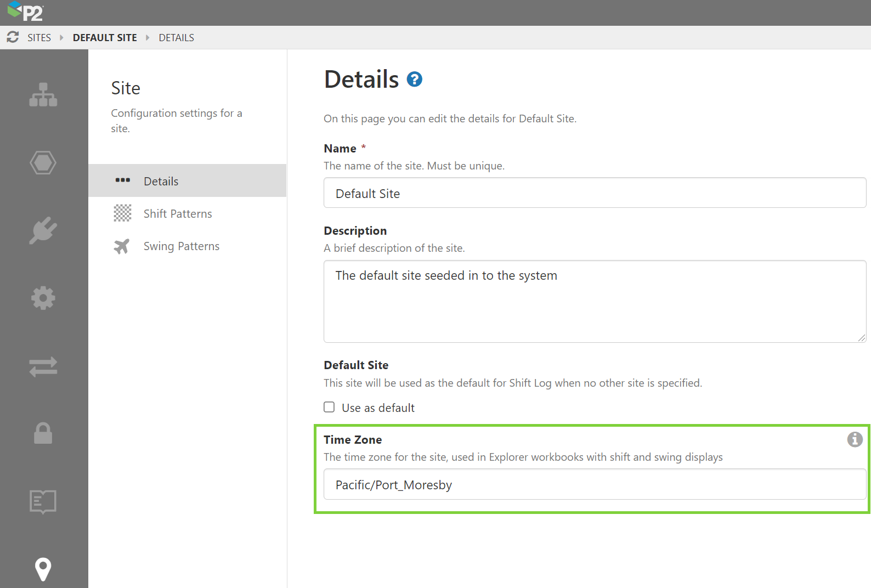The image size is (871, 588).
Task: Open the map pin location icon in sidebar
Action: [43, 569]
